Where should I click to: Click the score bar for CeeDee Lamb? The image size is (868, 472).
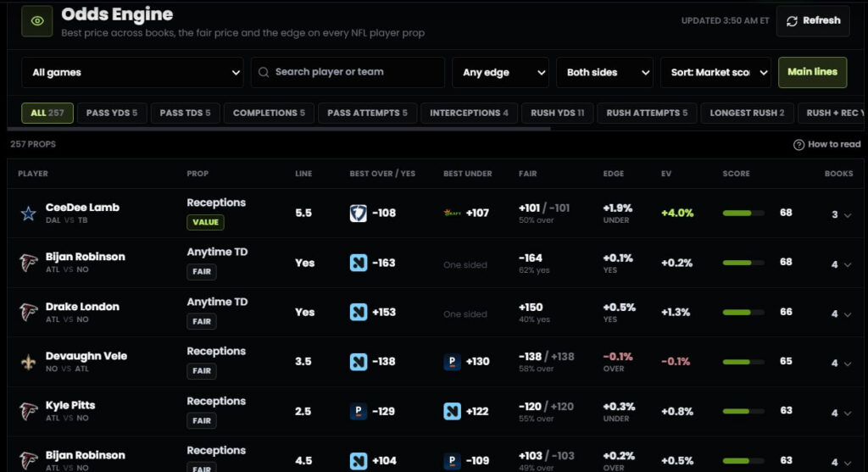pos(743,213)
